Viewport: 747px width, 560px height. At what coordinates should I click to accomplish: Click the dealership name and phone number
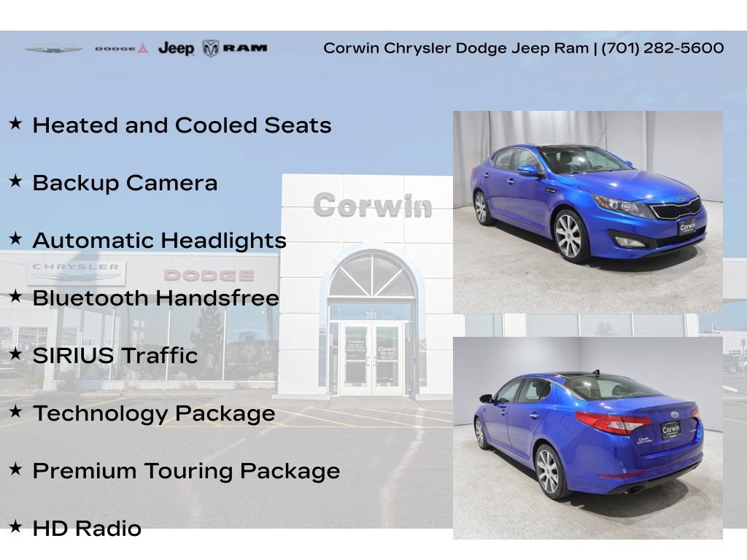click(x=524, y=48)
